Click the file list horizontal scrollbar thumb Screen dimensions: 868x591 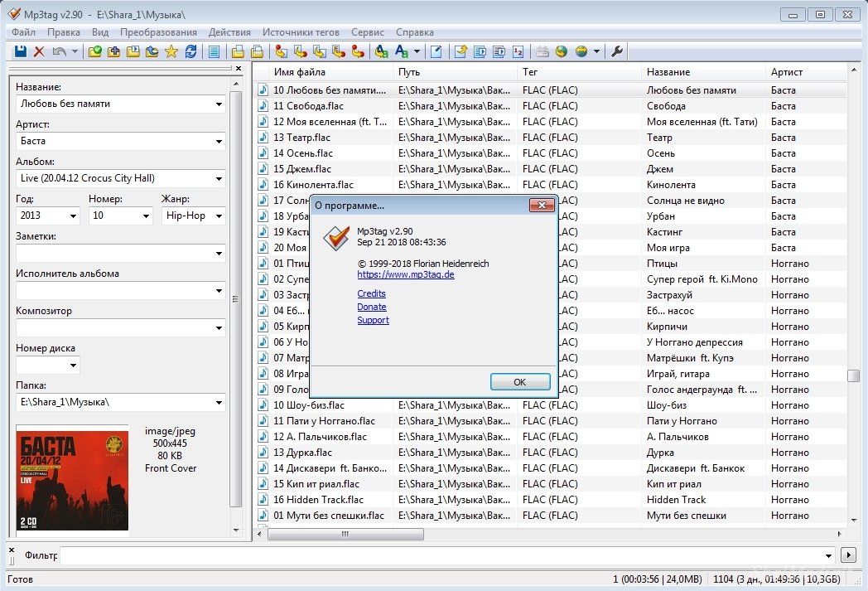345,534
